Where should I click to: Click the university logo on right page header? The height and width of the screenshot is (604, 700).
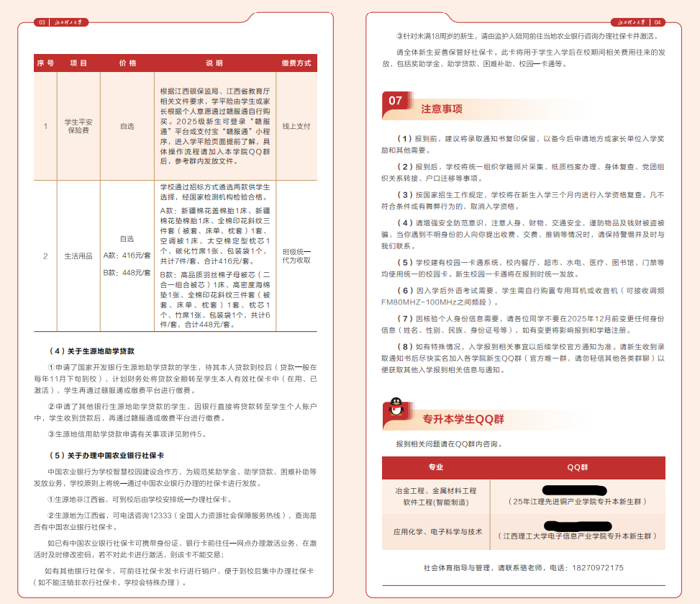tap(632, 21)
